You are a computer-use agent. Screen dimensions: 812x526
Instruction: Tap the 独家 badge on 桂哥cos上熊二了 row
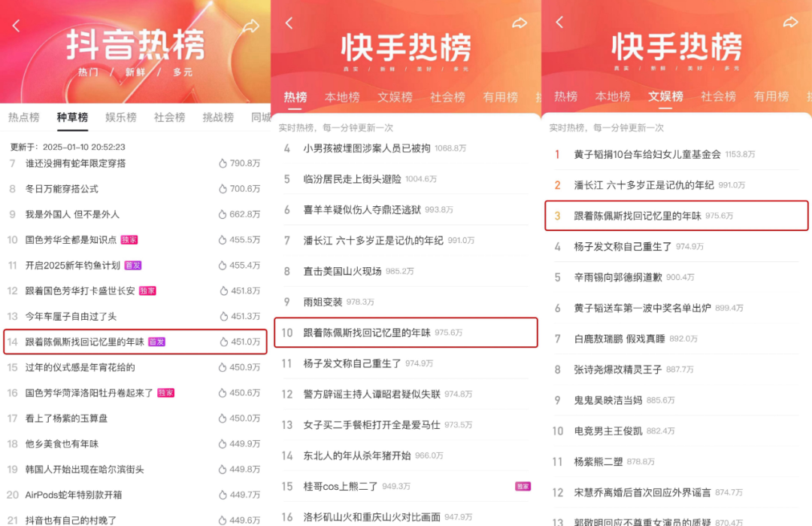(523, 486)
